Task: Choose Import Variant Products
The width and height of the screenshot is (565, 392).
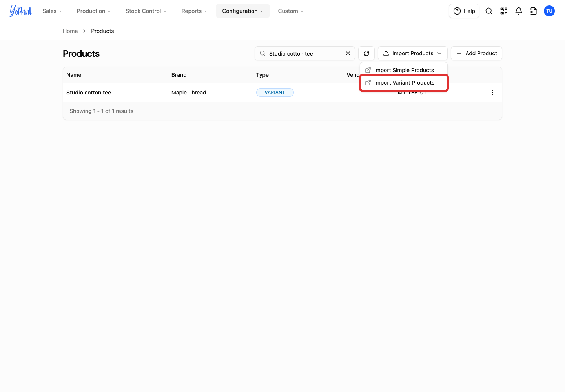Action: 404,83
